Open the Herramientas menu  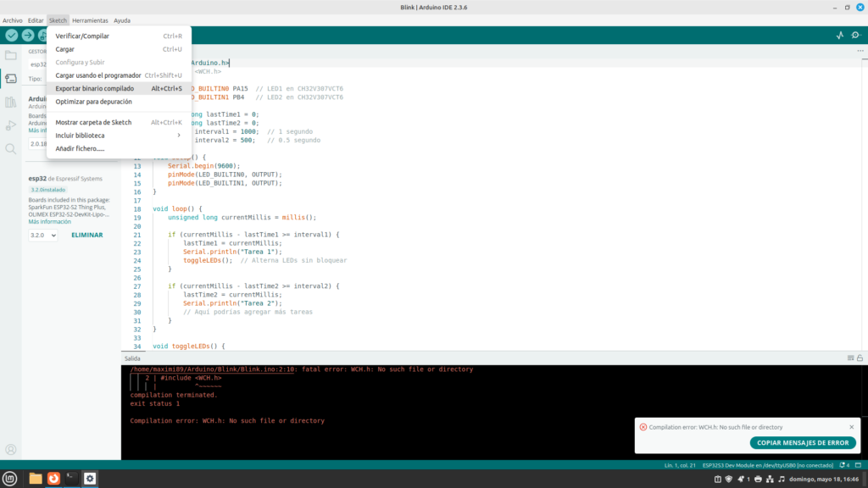tap(90, 19)
